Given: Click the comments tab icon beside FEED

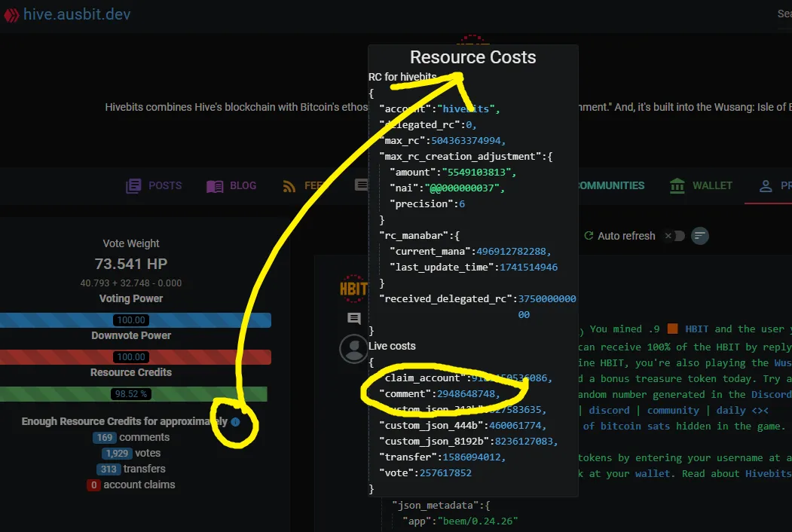Looking at the screenshot, I should (361, 185).
